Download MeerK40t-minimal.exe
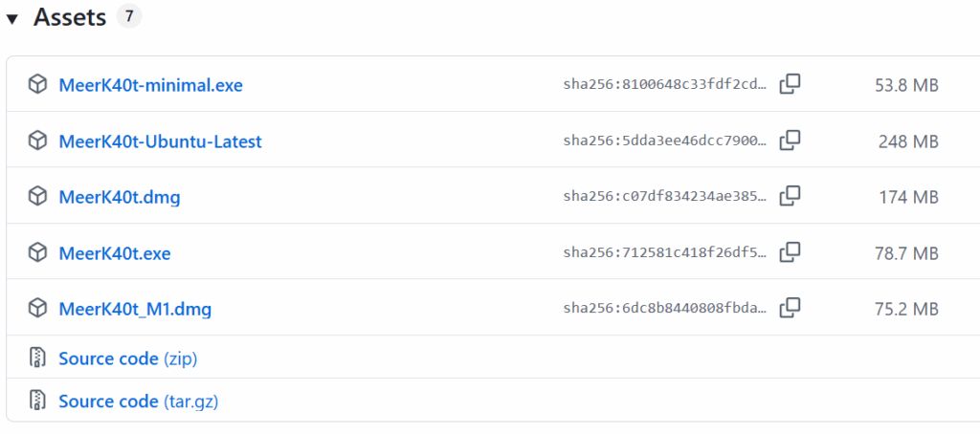The image size is (980, 434). [x=150, y=85]
